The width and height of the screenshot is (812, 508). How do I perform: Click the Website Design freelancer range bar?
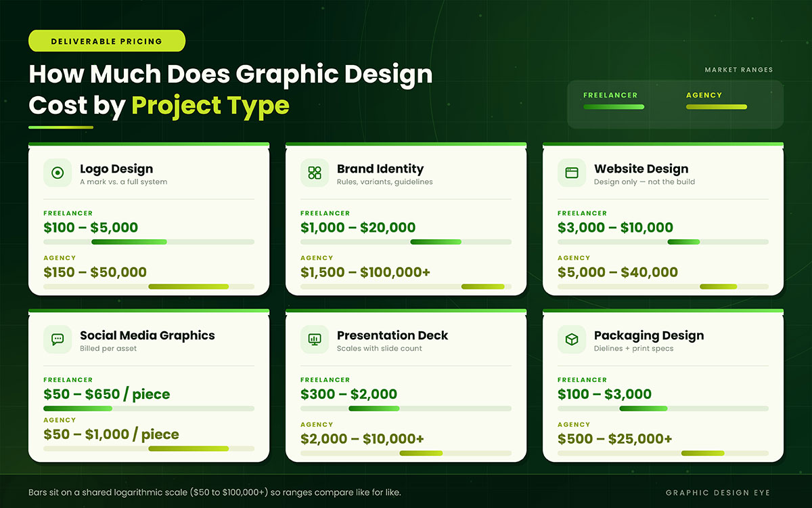point(683,242)
